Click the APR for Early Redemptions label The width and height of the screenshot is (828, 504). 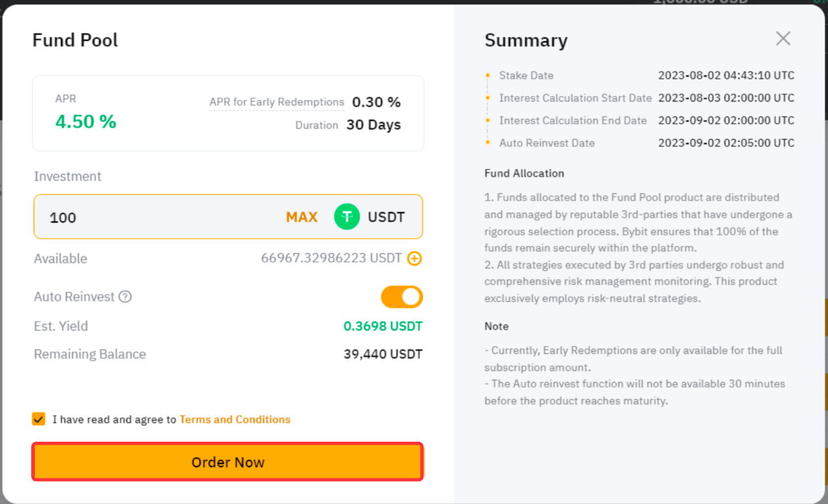click(277, 102)
